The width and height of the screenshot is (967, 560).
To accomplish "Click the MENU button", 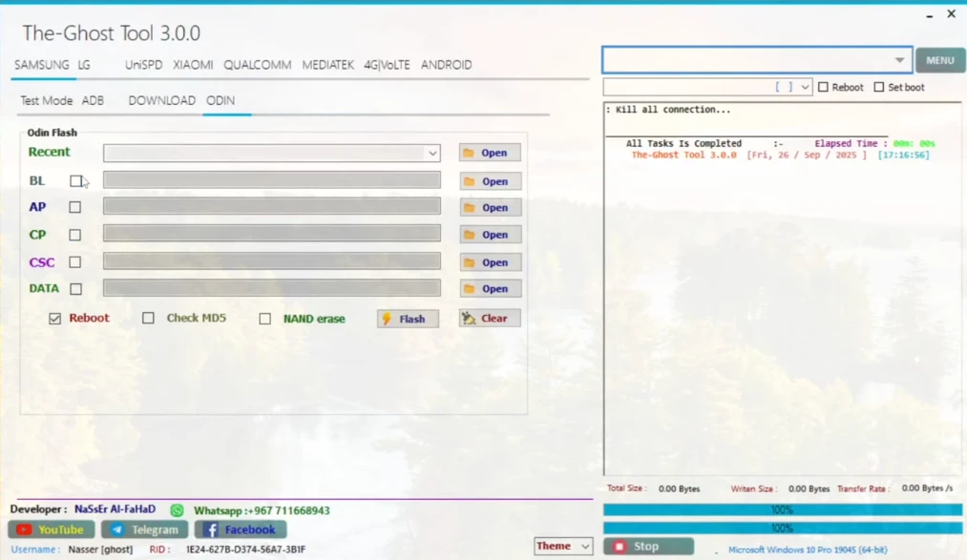I will [939, 59].
